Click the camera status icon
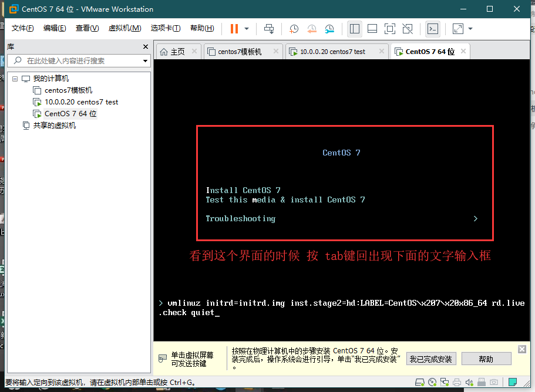The height and width of the screenshot is (392, 535). 494,383
